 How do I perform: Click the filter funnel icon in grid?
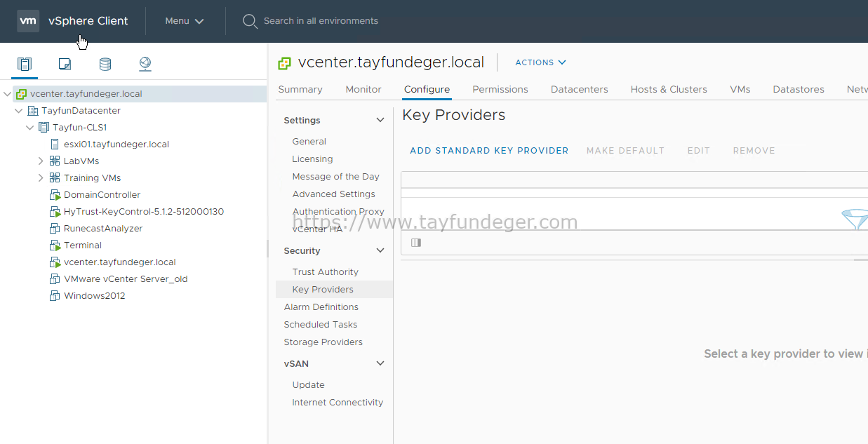point(855,220)
